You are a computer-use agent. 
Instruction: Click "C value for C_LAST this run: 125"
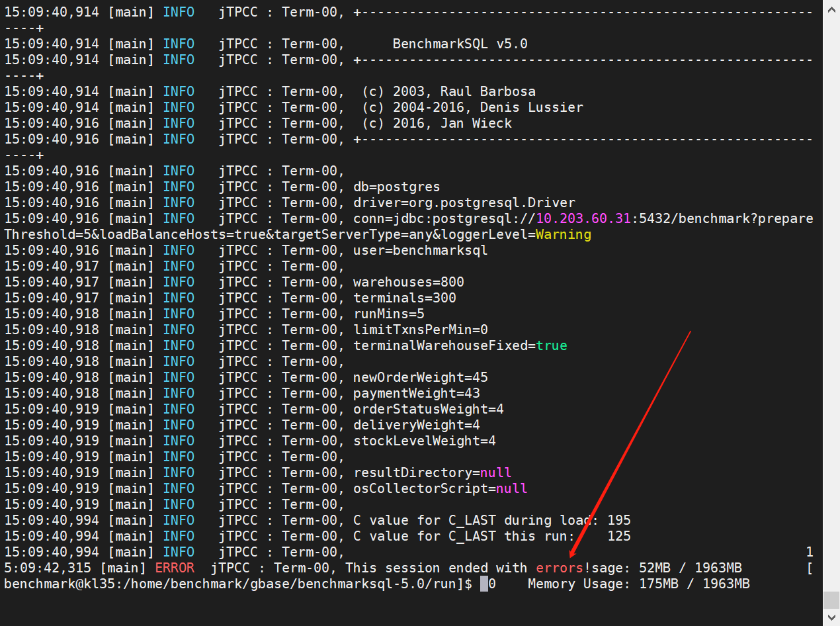[x=492, y=536]
